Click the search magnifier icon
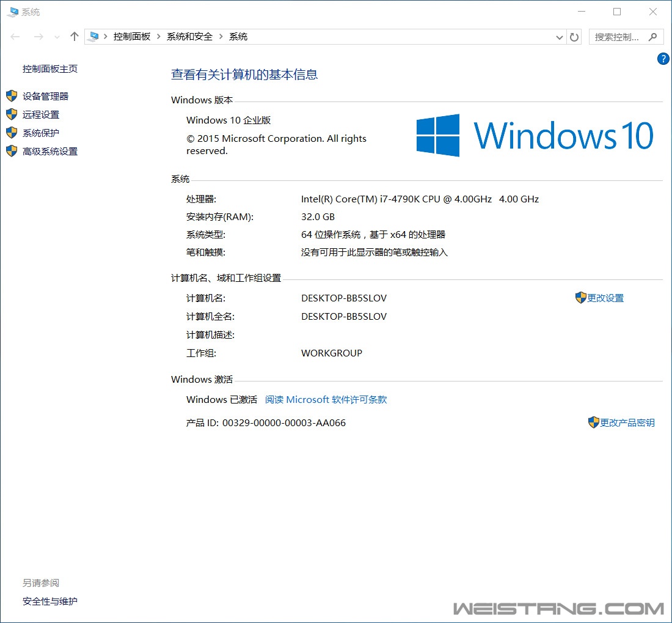The image size is (672, 623). coord(652,37)
